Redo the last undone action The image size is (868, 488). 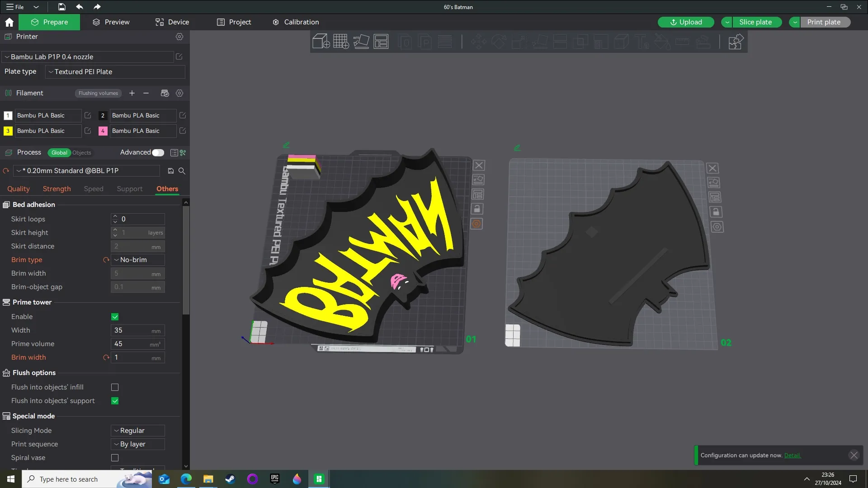(97, 7)
